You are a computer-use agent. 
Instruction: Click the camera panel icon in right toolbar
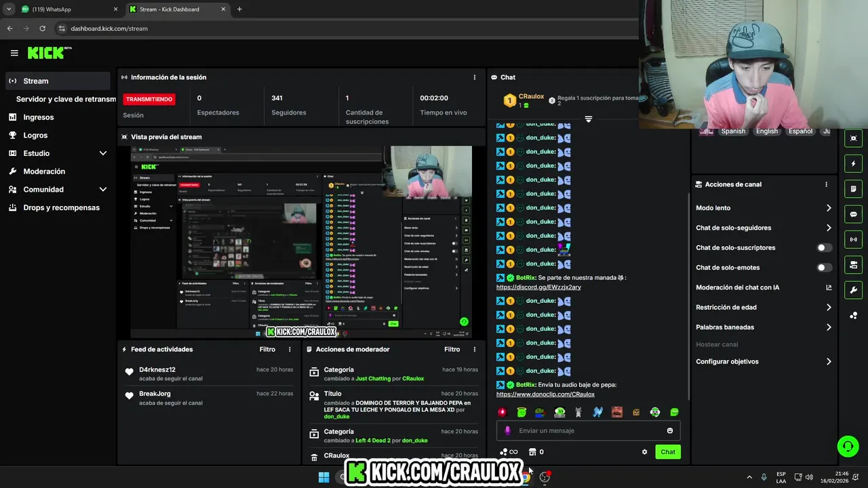(853, 264)
